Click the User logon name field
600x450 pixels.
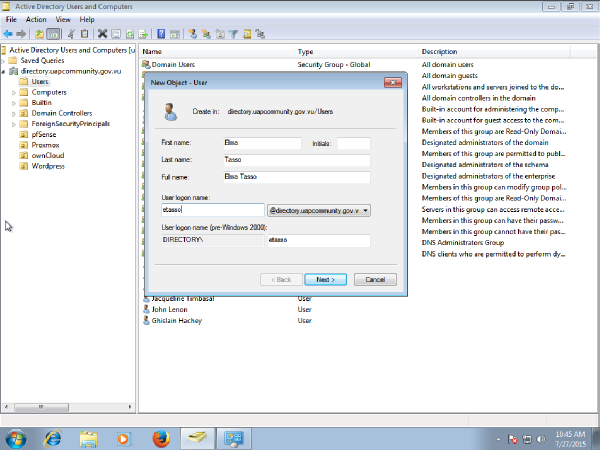click(213, 210)
